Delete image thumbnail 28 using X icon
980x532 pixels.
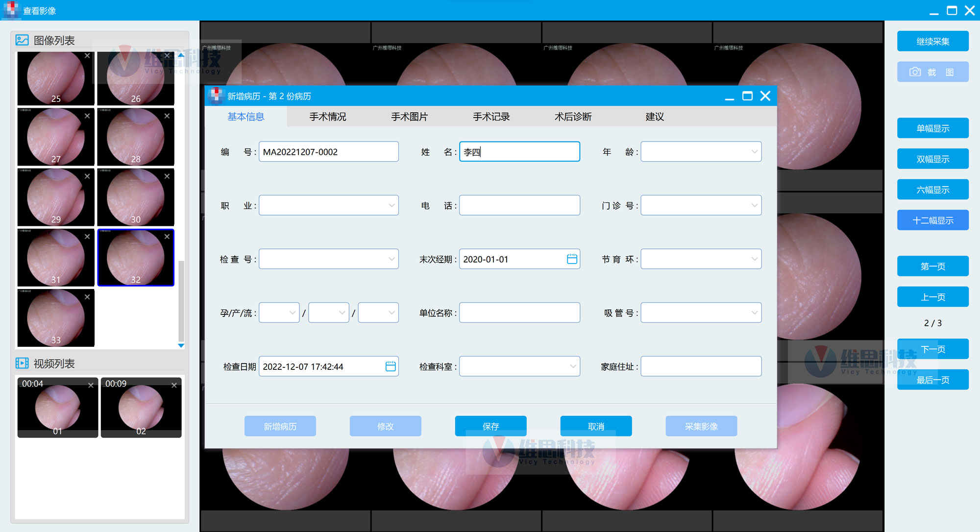(x=167, y=116)
